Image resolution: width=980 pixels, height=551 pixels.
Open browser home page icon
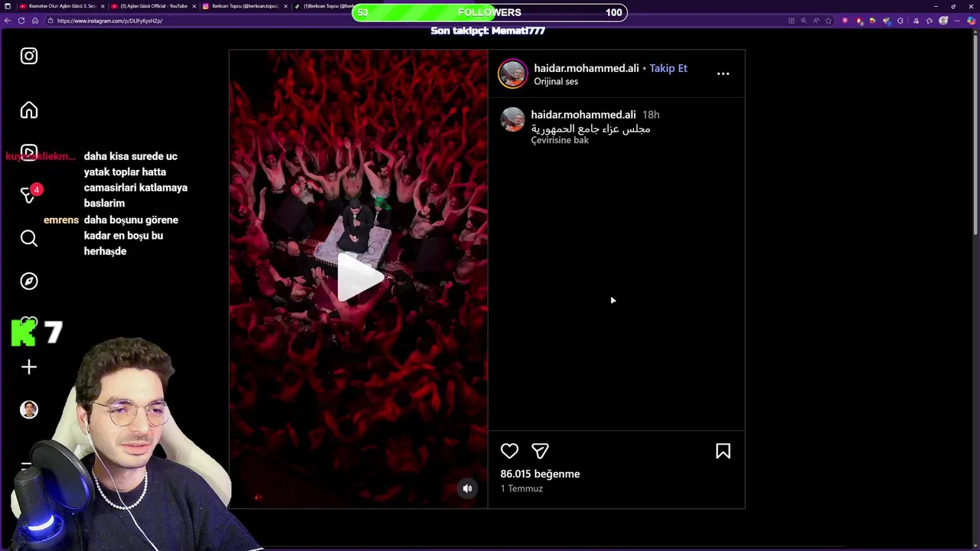(x=35, y=21)
